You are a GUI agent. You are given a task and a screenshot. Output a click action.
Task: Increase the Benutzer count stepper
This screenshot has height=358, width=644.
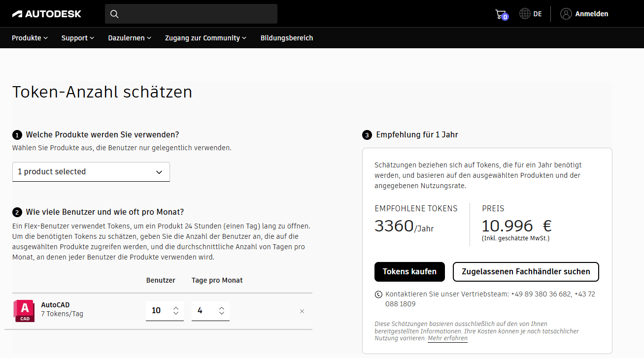pos(175,308)
